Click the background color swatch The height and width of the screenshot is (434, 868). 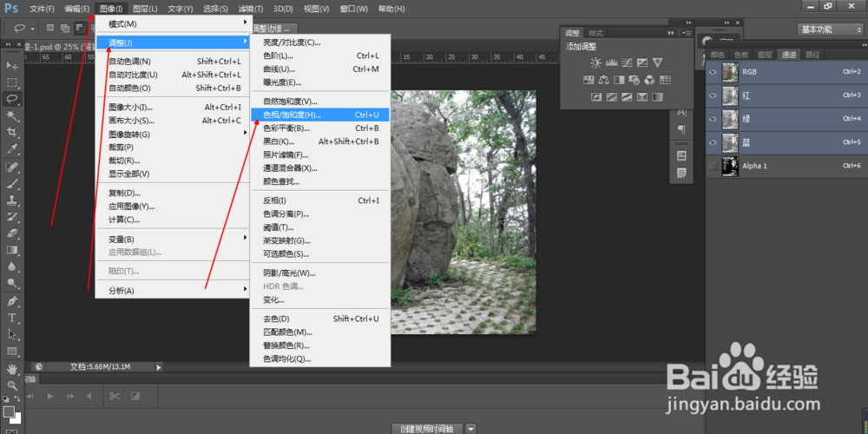(16, 418)
